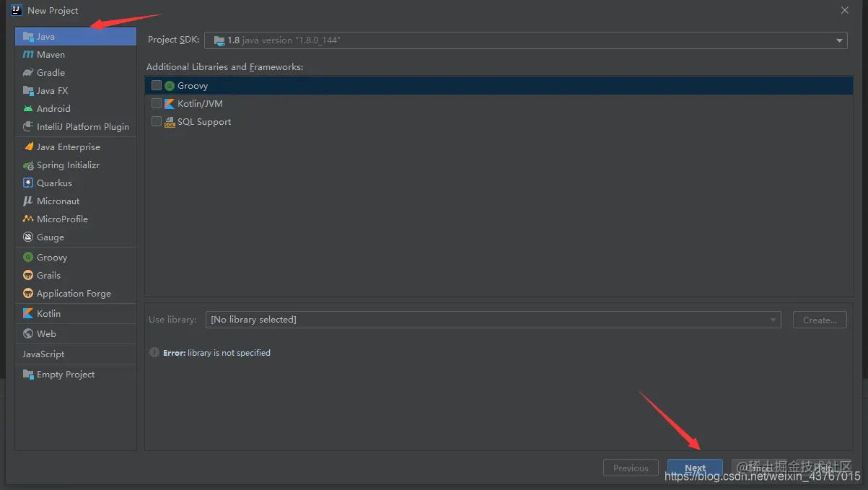Click the IntelliJ IDEA logo in title bar
Image resolution: width=868 pixels, height=490 pixels.
(16, 10)
